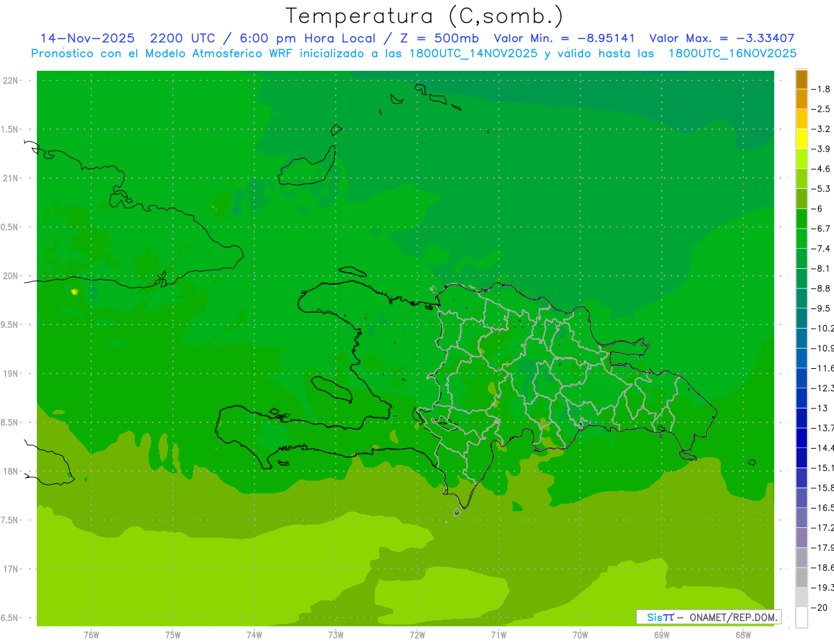
Task: Click the -4.6 colorbar label
Action: point(821,169)
